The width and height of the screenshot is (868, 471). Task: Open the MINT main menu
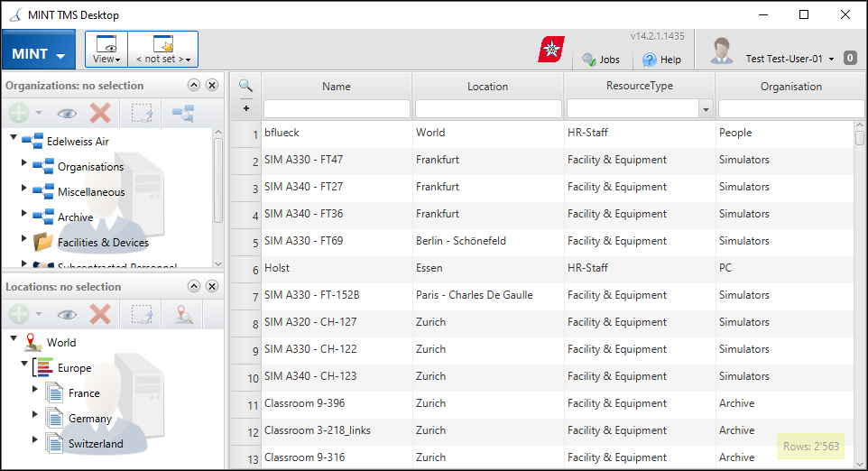tap(39, 50)
